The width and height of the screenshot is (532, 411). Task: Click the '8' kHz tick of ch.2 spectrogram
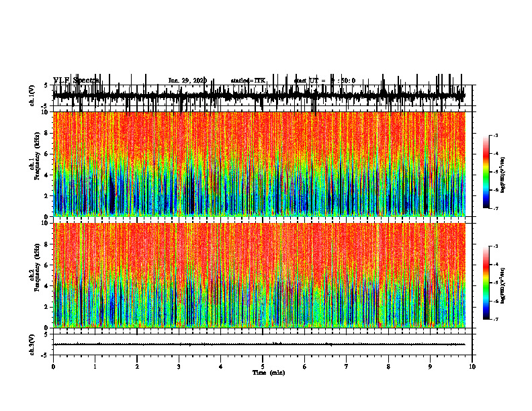[x=47, y=244]
